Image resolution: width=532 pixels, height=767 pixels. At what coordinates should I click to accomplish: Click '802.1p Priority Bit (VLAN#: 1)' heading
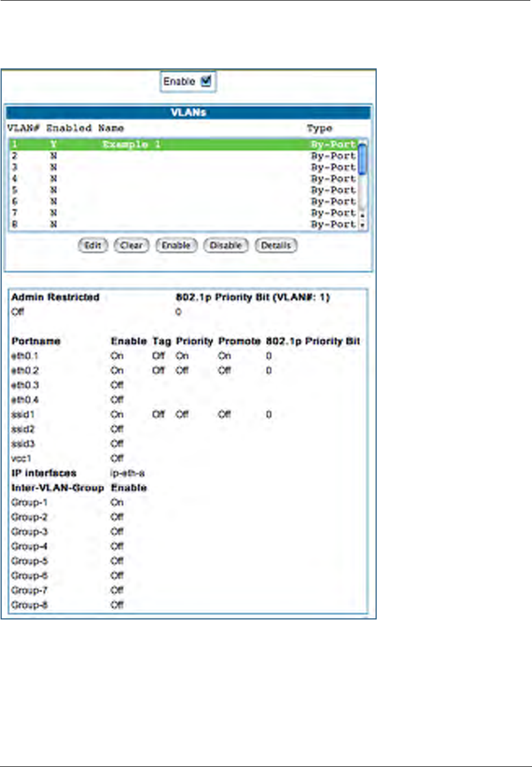(x=252, y=297)
